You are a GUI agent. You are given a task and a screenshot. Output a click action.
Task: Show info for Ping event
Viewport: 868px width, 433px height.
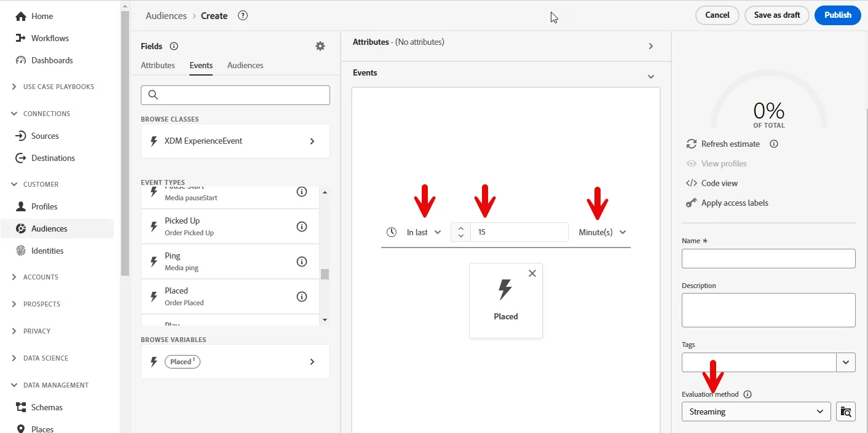(x=302, y=262)
